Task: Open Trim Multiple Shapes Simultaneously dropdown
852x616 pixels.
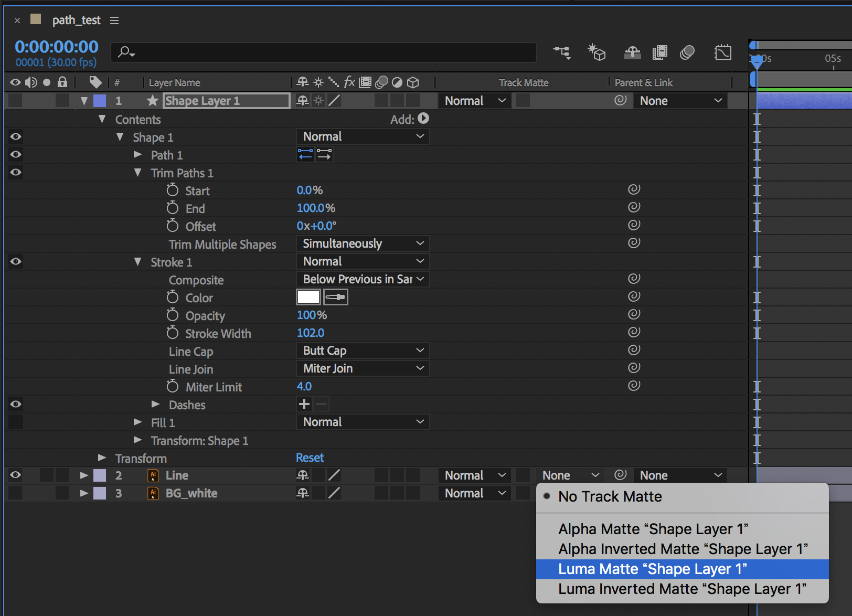Action: coord(363,243)
